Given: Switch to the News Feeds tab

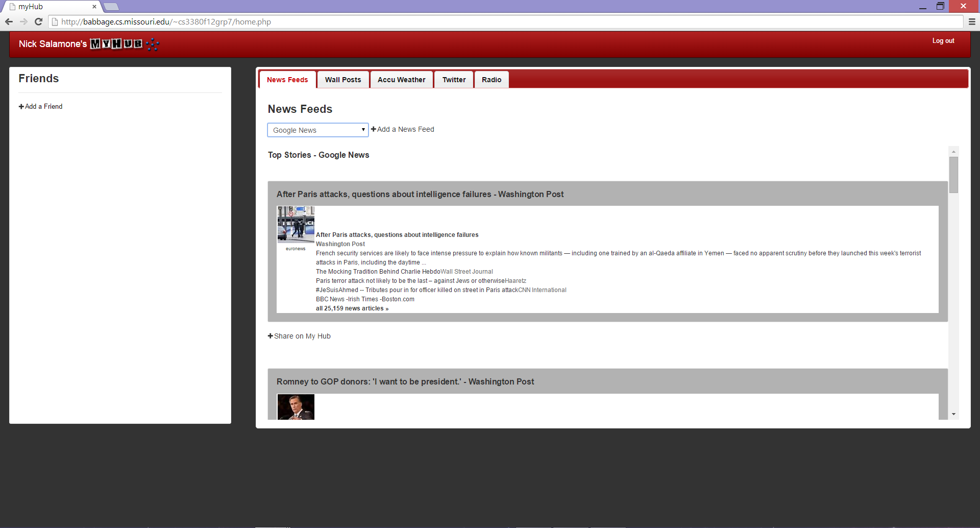Looking at the screenshot, I should coord(287,80).
